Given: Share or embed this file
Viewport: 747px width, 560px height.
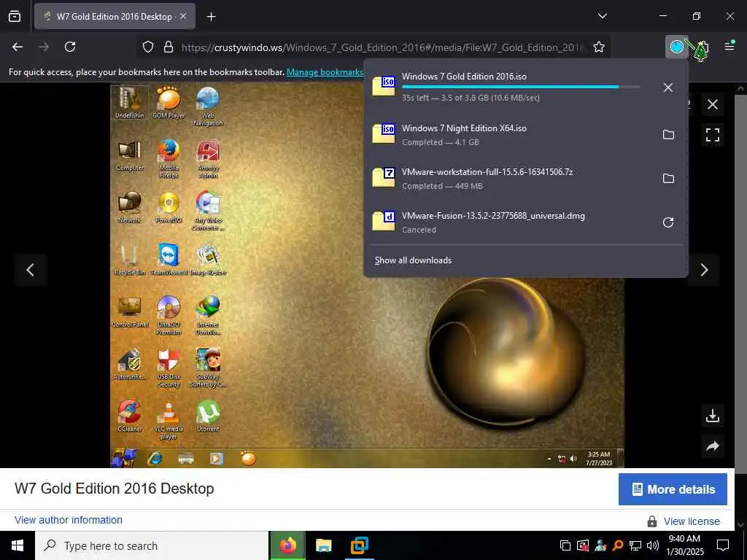Looking at the screenshot, I should coord(712,446).
